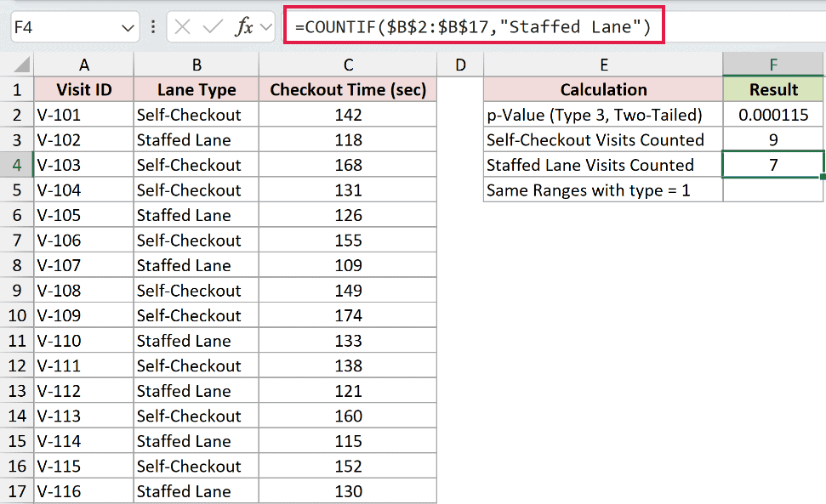
Task: Select checkout time cell 160
Action: click(x=348, y=416)
